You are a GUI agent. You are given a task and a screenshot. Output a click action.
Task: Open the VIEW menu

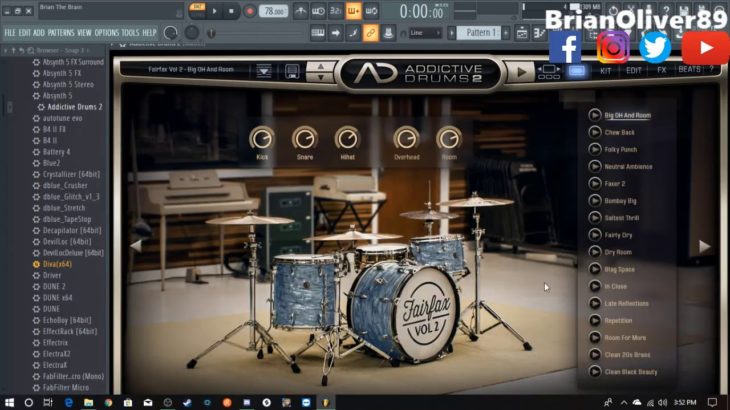coord(84,33)
